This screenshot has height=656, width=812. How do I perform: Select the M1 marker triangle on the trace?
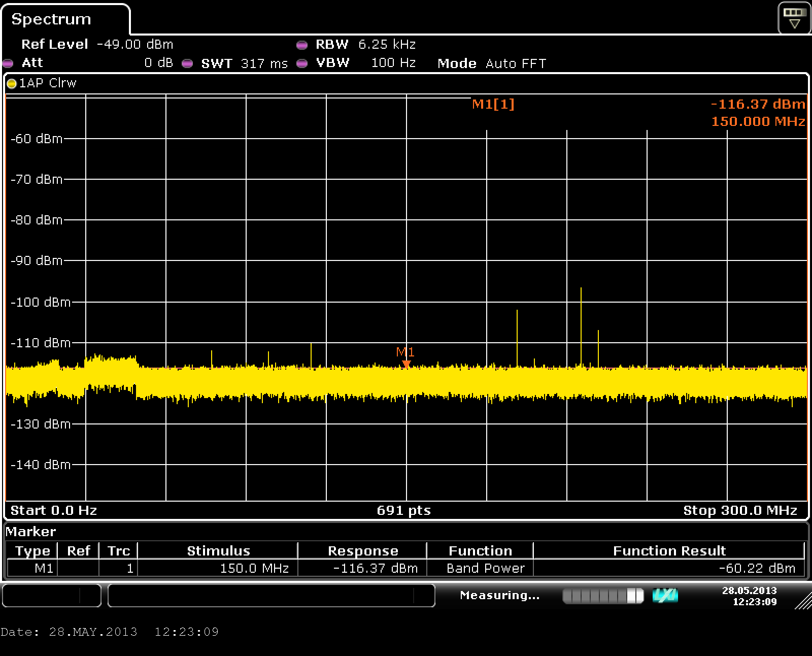click(406, 364)
